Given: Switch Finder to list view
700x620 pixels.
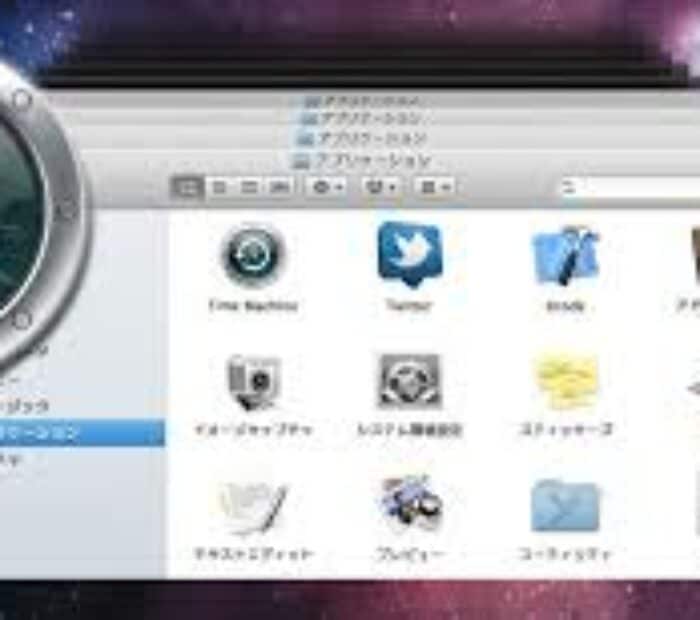Looking at the screenshot, I should pos(218,187).
